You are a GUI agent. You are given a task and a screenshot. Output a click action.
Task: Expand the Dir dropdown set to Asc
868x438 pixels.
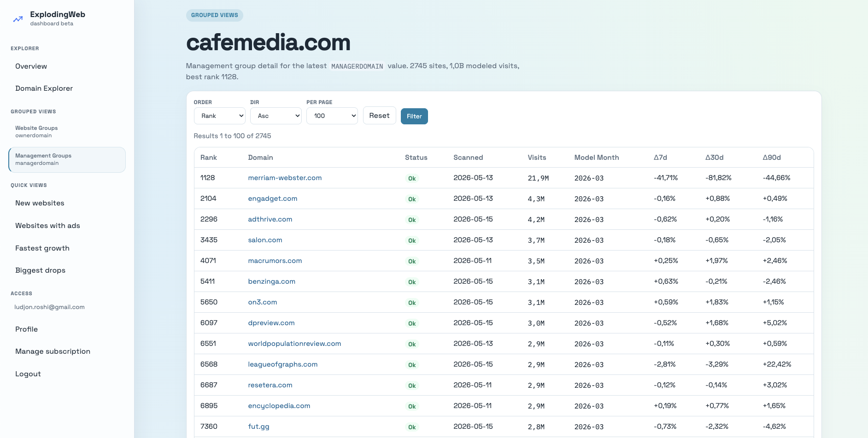click(x=276, y=116)
